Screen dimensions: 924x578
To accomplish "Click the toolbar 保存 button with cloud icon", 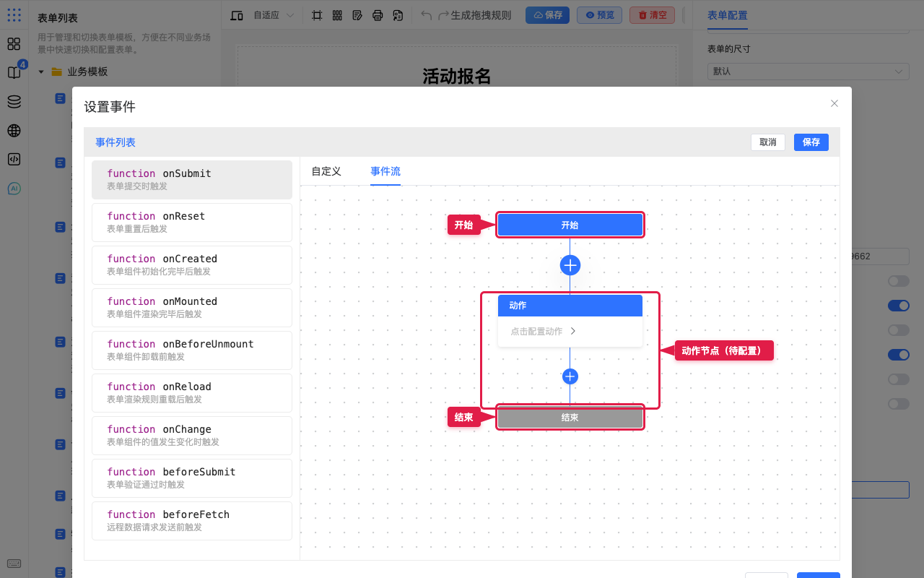I will pyautogui.click(x=547, y=15).
